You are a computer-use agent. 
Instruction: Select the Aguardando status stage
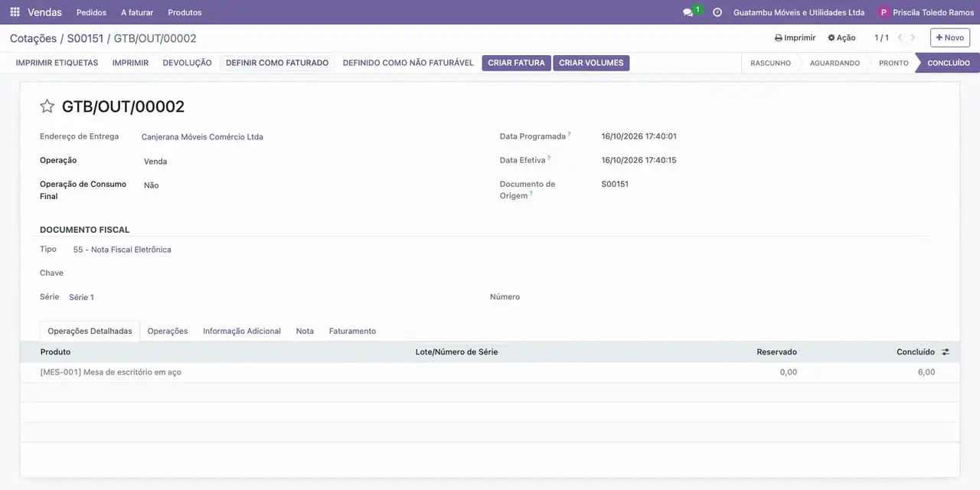(835, 63)
